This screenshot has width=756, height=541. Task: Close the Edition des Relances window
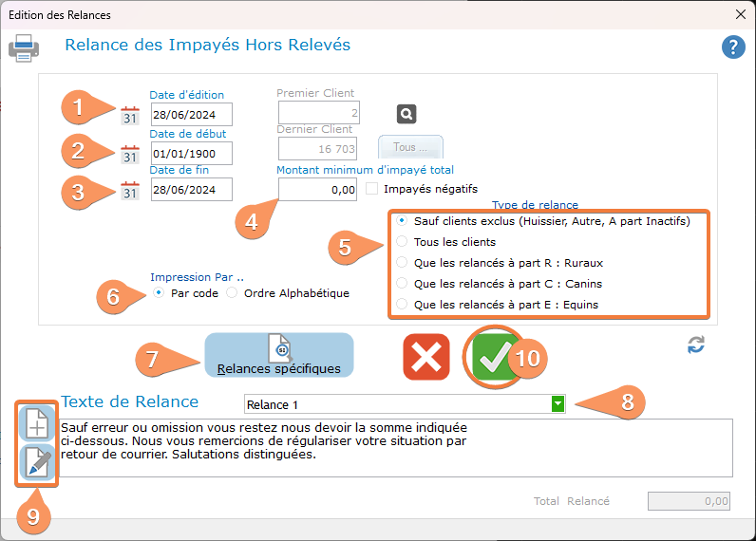pyautogui.click(x=741, y=14)
